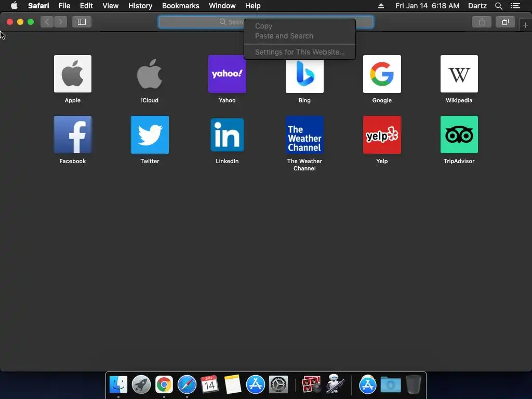This screenshot has width=532, height=399.
Task: Open the Apple favorite tile
Action: pyautogui.click(x=73, y=74)
